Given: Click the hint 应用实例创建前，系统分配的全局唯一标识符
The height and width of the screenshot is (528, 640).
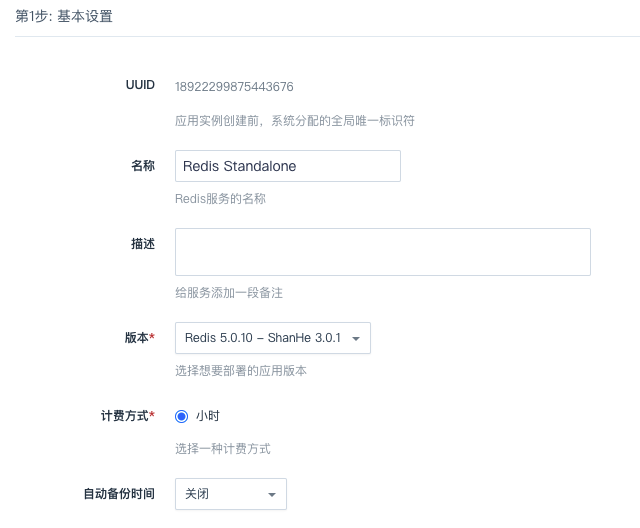Looking at the screenshot, I should click(295, 121).
